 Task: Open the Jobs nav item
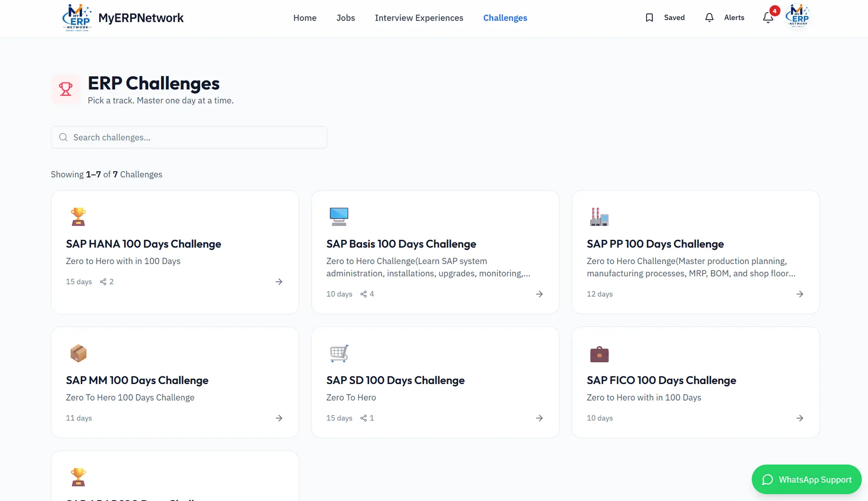click(x=345, y=18)
